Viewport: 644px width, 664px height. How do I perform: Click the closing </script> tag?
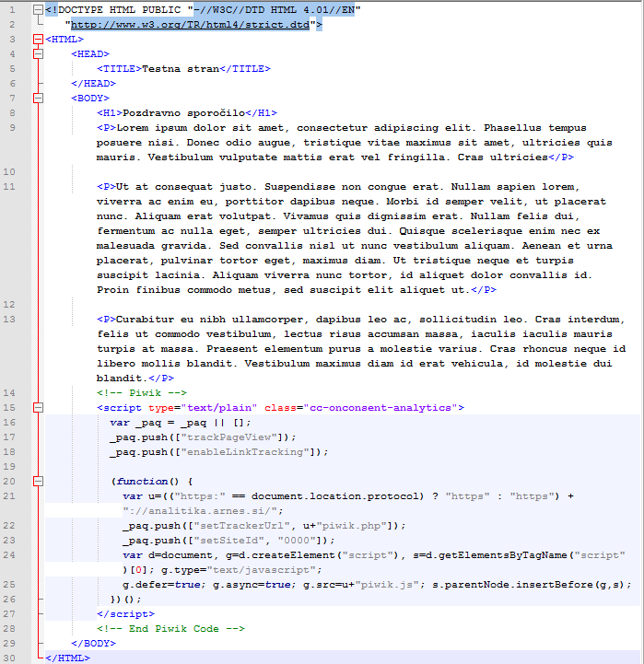coord(126,614)
